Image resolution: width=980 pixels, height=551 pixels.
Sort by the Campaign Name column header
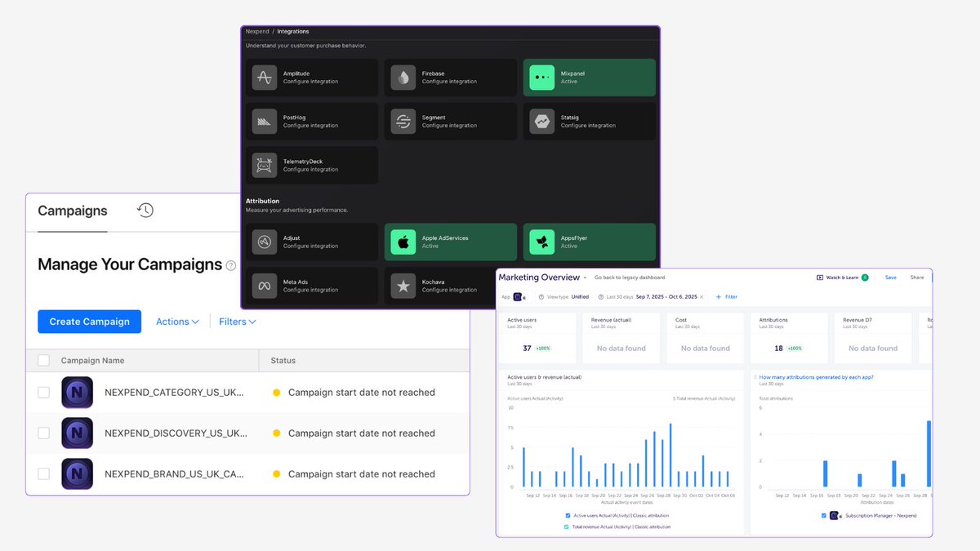93,361
